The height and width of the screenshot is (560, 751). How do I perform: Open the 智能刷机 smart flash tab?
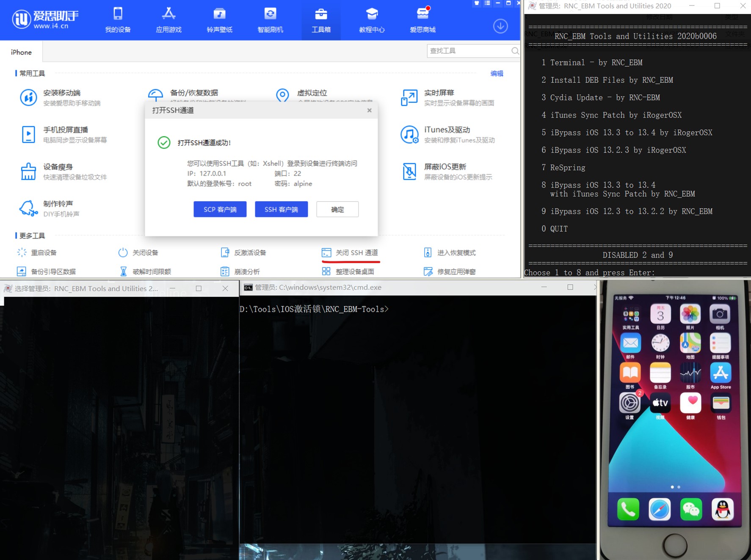click(270, 20)
